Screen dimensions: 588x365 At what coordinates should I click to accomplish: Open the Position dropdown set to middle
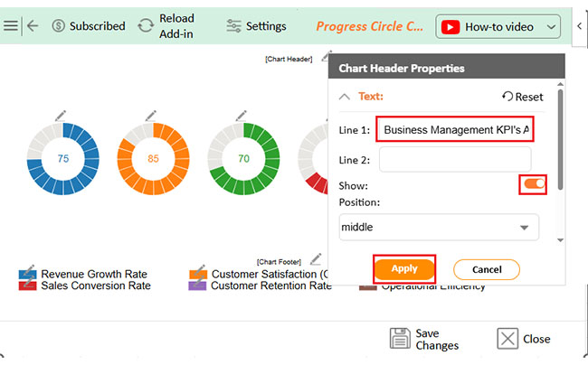point(439,227)
